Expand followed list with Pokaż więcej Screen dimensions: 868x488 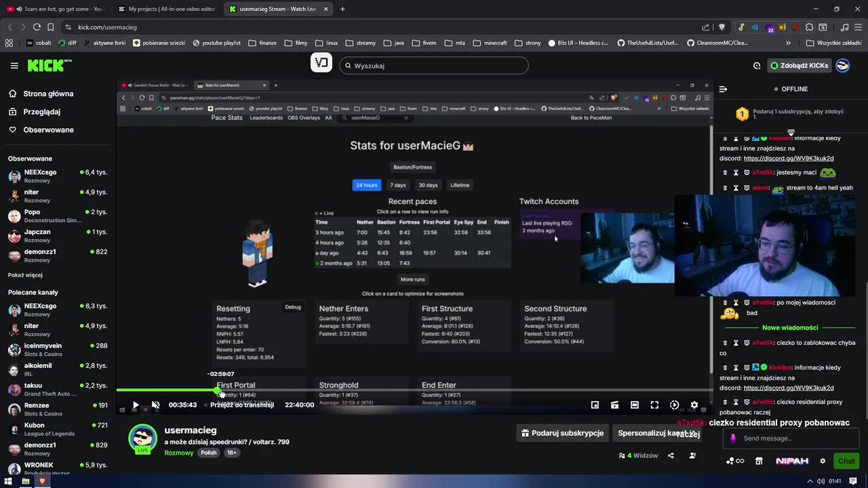(25, 275)
